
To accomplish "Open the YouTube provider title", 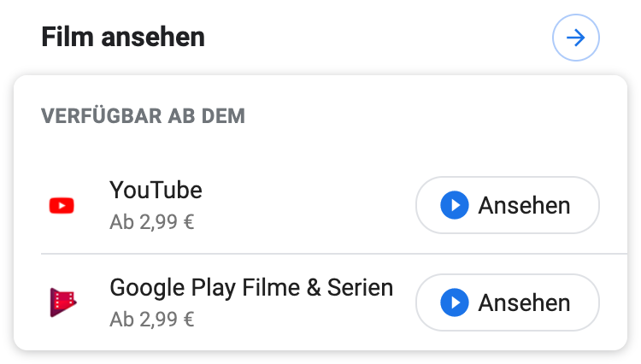I will [x=156, y=190].
